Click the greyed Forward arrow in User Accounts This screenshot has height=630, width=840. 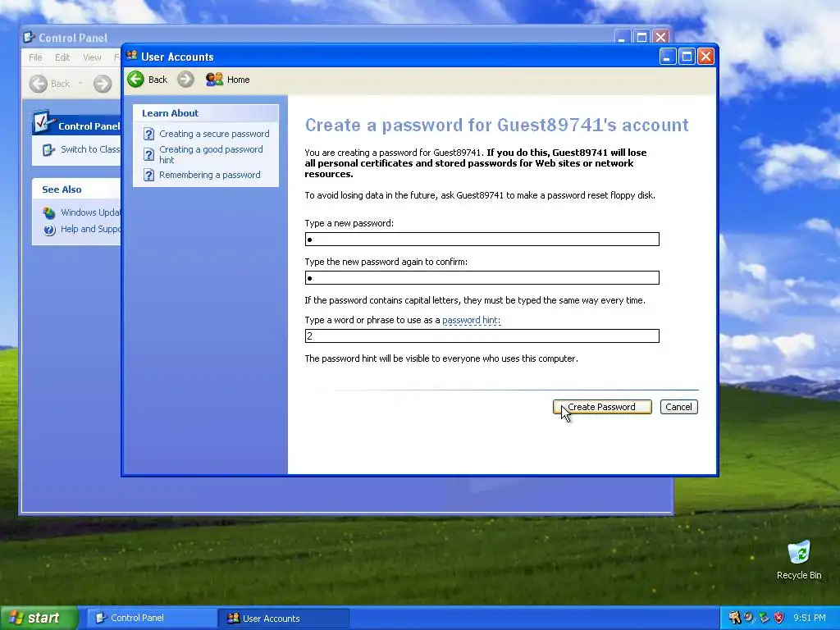coord(186,80)
